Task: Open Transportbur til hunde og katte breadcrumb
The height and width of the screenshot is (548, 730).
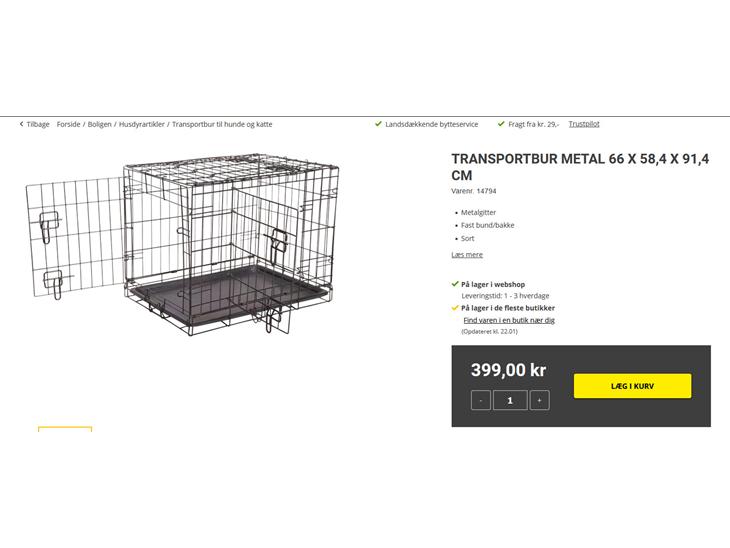Action: tap(222, 125)
